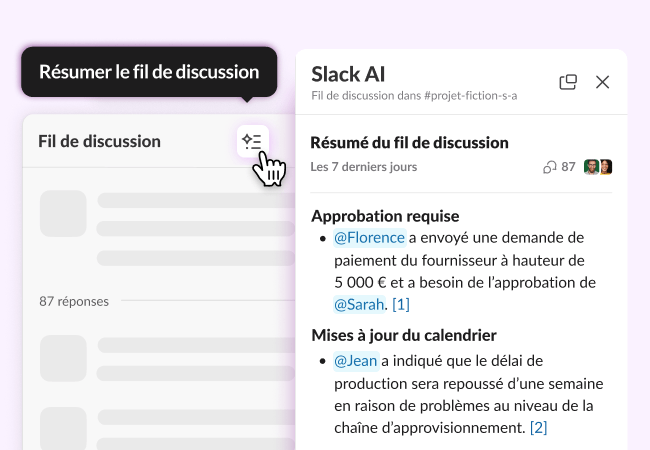Open source citation [1]
The width and height of the screenshot is (650, 450).
[x=401, y=303]
